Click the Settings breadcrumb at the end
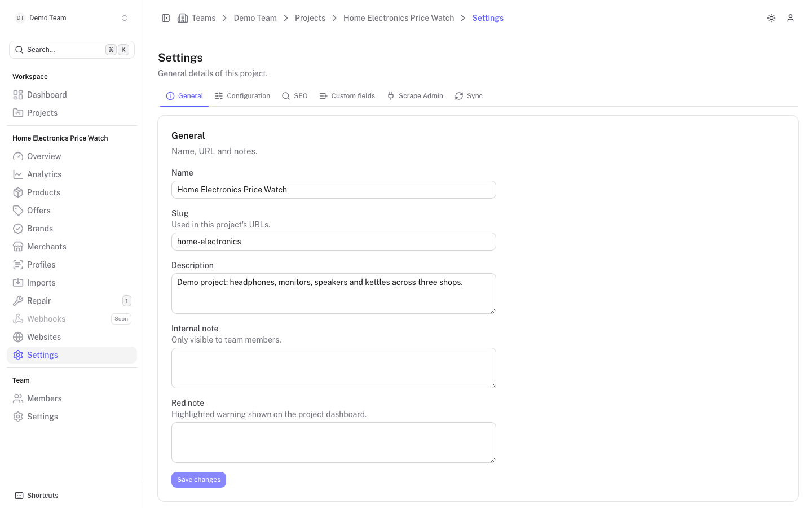 tap(488, 18)
